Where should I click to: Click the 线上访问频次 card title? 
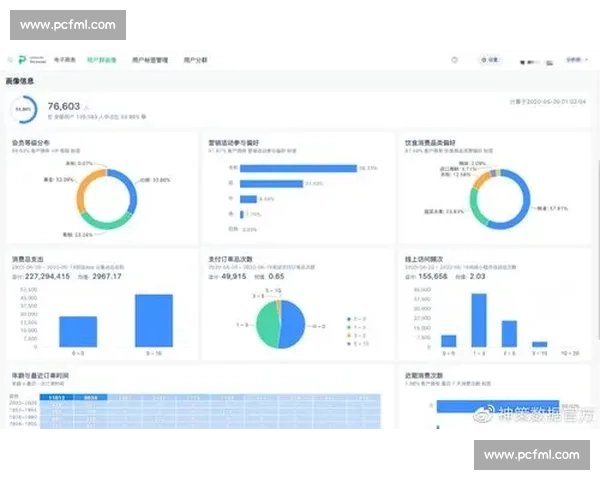tap(424, 259)
